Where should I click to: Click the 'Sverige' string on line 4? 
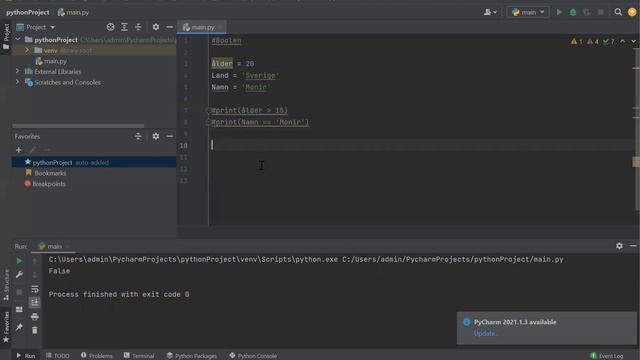click(260, 76)
